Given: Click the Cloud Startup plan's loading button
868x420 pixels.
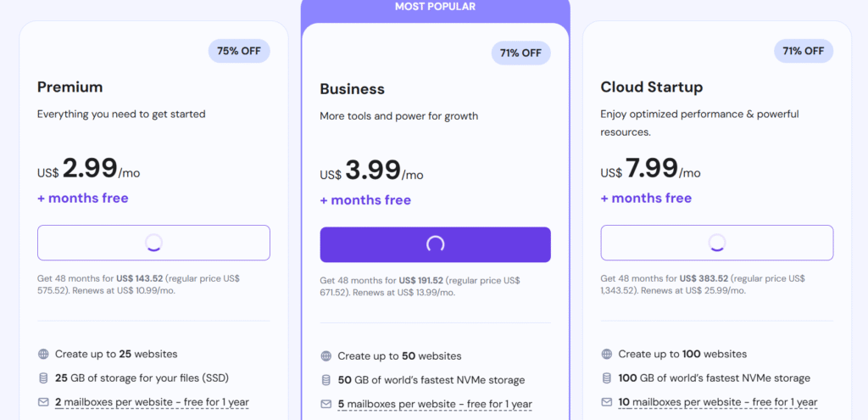Looking at the screenshot, I should tap(717, 243).
